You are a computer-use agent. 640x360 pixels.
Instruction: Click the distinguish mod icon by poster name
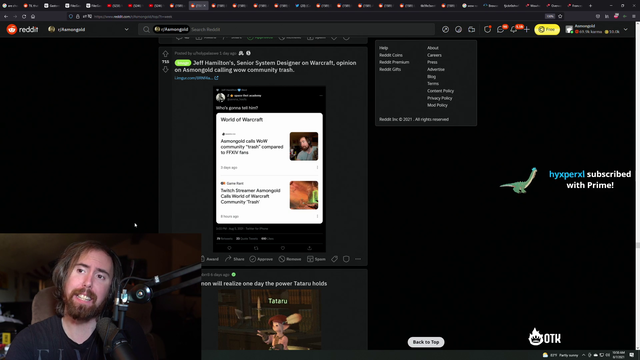click(241, 53)
